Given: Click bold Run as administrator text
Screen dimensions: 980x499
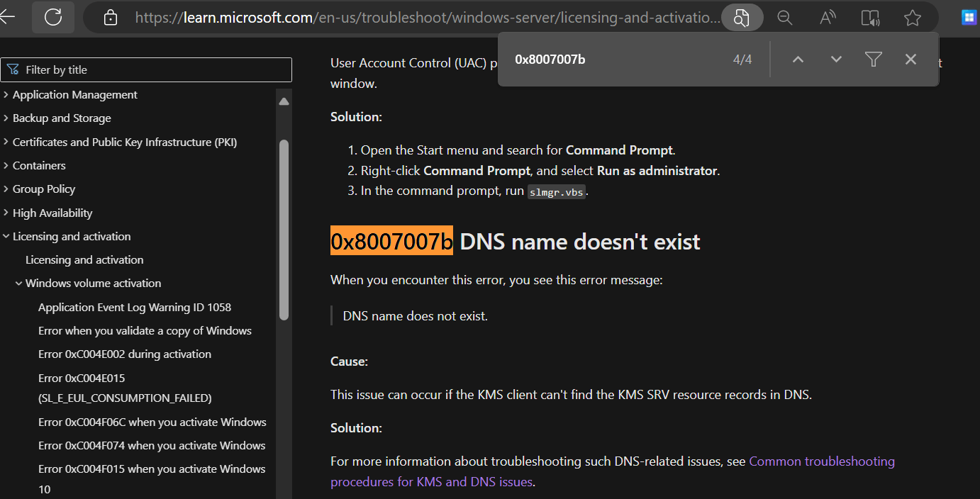Looking at the screenshot, I should pos(657,170).
